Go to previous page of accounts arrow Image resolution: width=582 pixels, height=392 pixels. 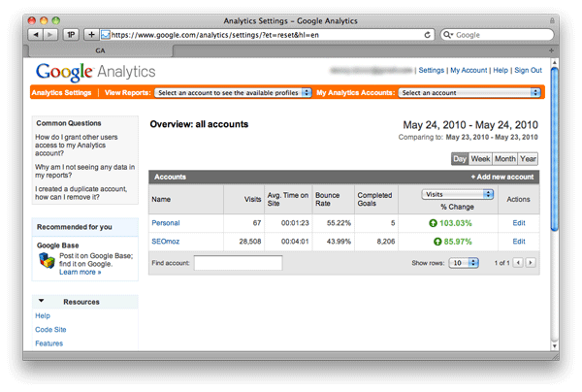pos(518,263)
